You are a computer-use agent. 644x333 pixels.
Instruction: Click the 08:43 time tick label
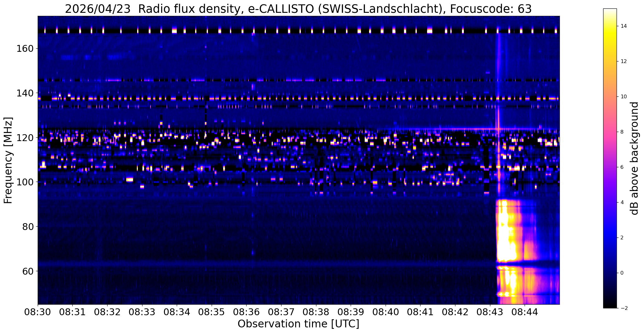490,312
